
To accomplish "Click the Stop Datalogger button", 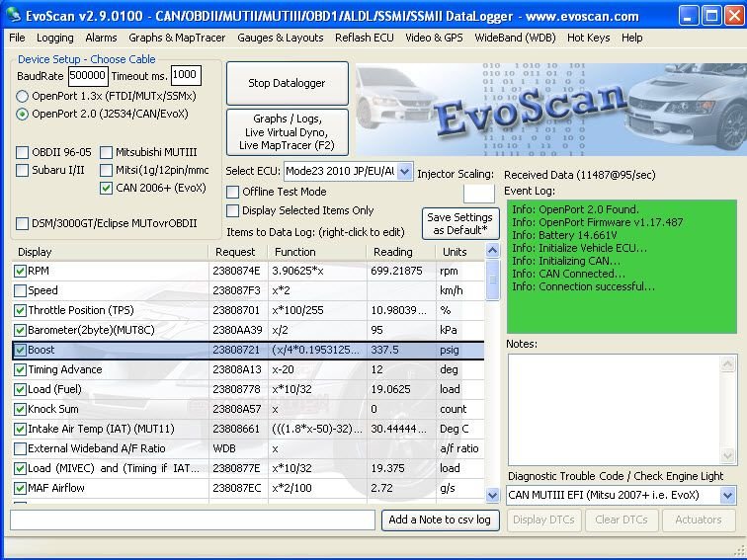I will 287,84.
